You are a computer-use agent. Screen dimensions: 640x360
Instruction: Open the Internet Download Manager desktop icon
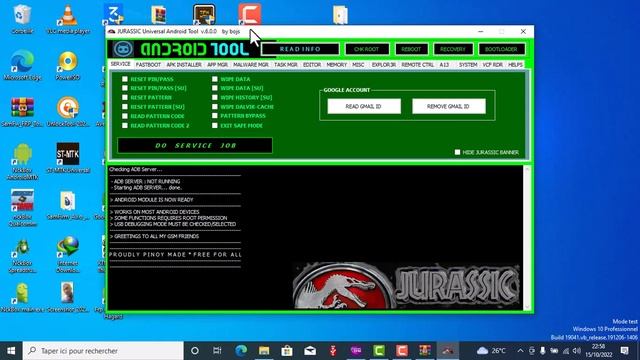(x=68, y=254)
